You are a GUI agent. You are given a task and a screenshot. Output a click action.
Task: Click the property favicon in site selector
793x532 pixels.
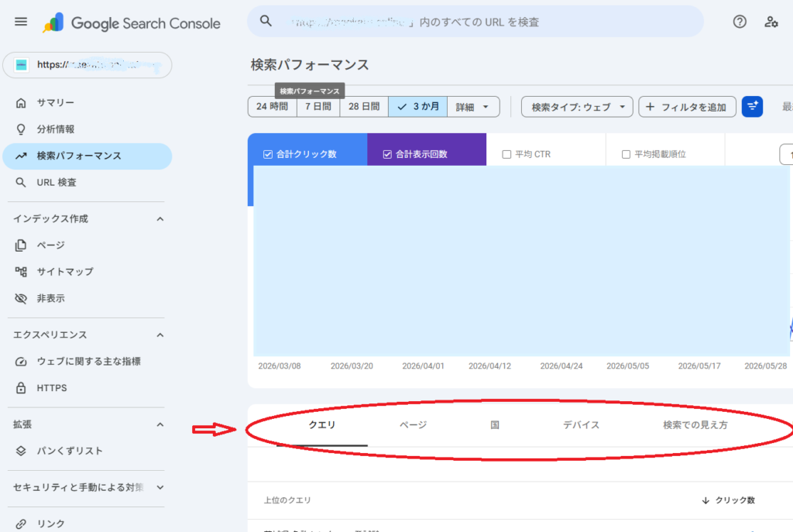click(21, 65)
